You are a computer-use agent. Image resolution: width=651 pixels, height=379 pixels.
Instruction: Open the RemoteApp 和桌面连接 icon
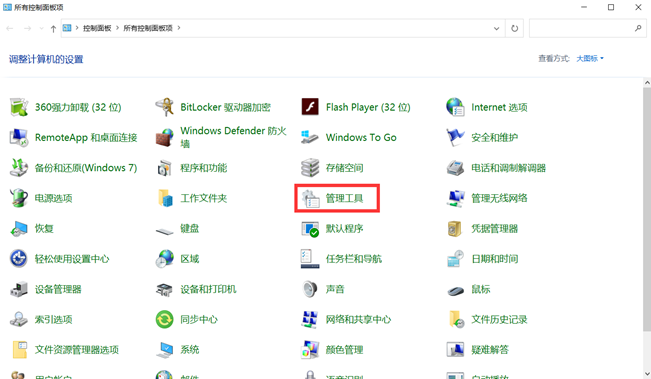click(19, 137)
